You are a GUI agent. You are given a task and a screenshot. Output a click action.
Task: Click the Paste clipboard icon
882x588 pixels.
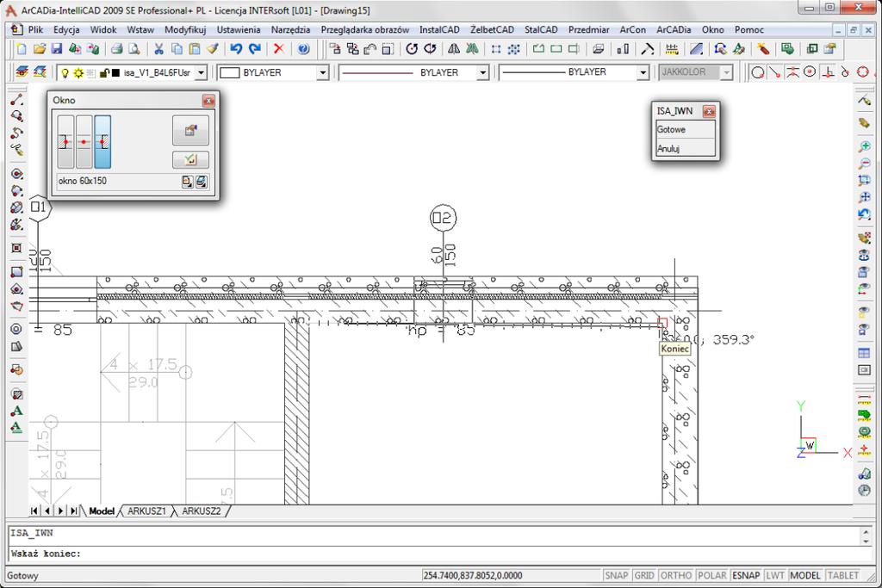click(195, 49)
